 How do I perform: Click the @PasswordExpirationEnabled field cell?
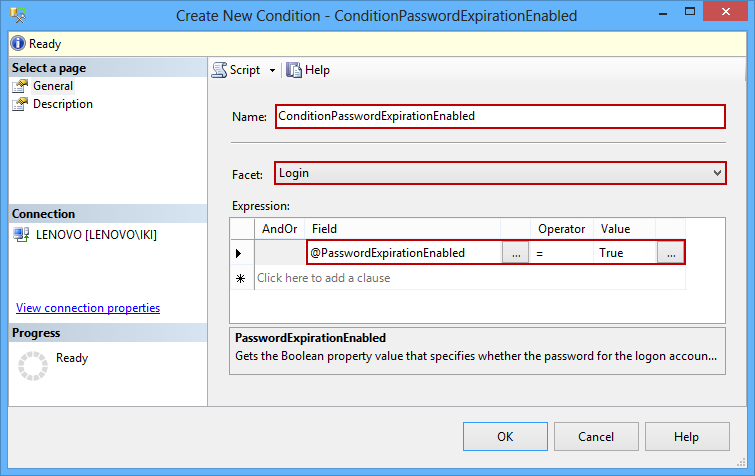coord(403,253)
